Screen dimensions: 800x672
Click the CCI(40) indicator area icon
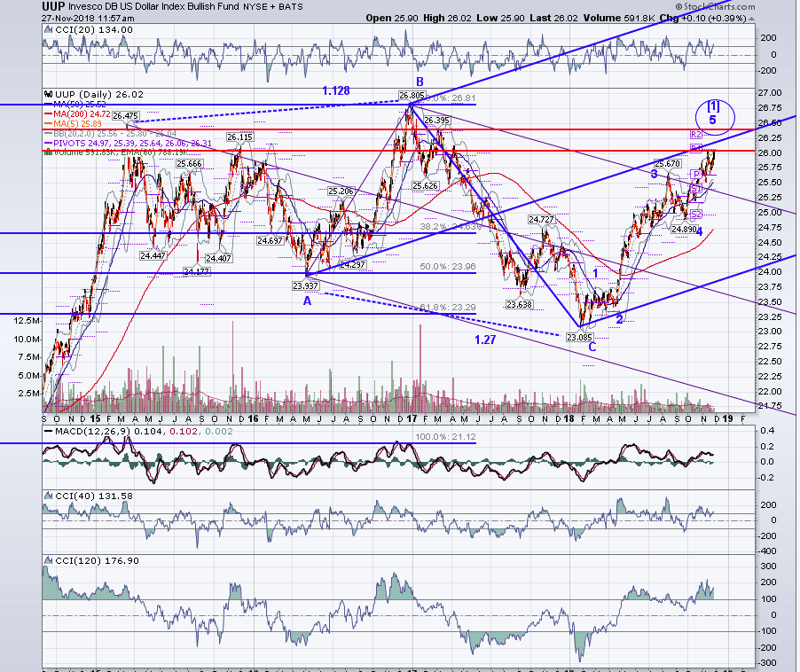tap(49, 496)
